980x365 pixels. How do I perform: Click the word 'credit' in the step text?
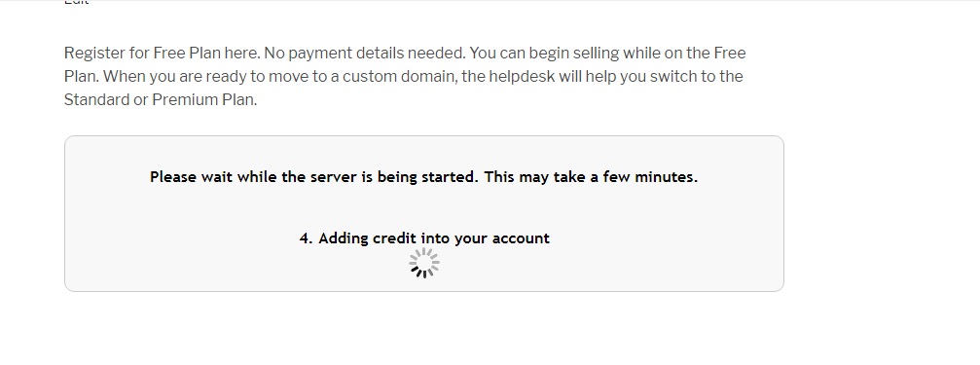(394, 238)
